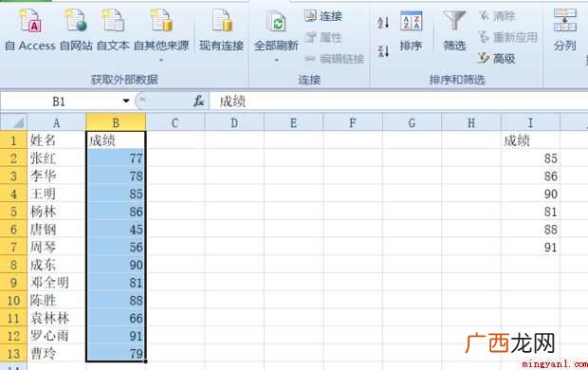Screen dimensions: 588x370
Task: Click the greyed Edit Links (编辑链接) item
Action: pyautogui.click(x=335, y=59)
